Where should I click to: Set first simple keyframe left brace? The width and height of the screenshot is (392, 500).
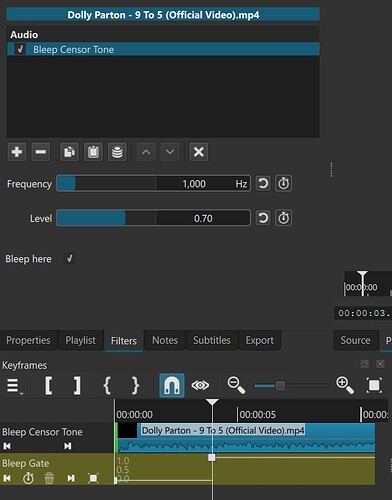(107, 386)
